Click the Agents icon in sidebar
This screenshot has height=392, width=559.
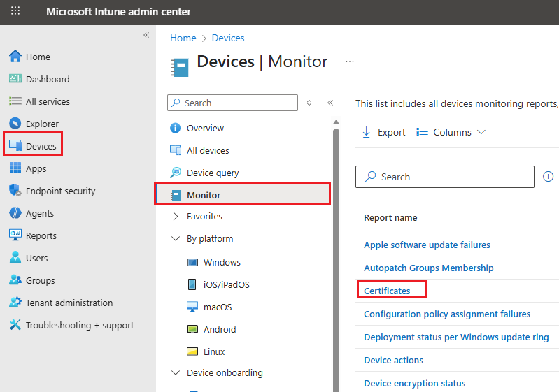click(x=15, y=213)
